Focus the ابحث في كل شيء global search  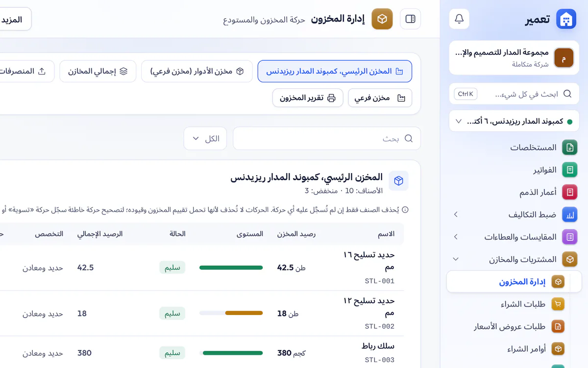click(x=514, y=94)
